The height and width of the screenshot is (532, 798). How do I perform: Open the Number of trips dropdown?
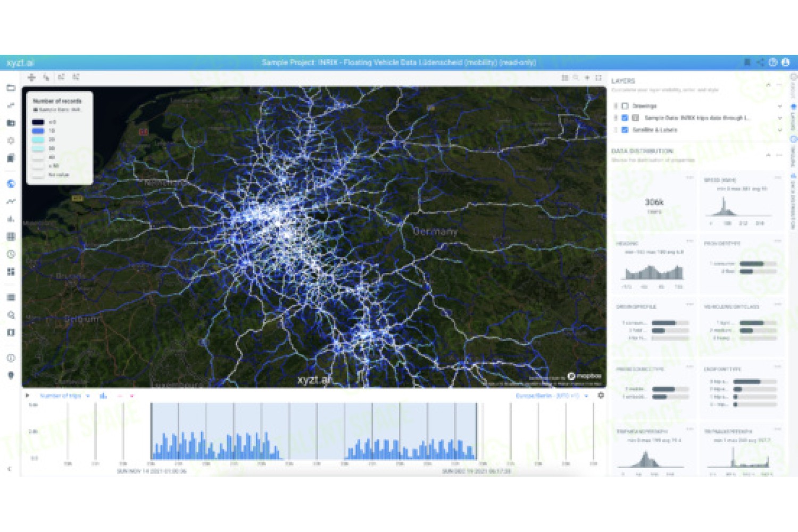(x=65, y=396)
